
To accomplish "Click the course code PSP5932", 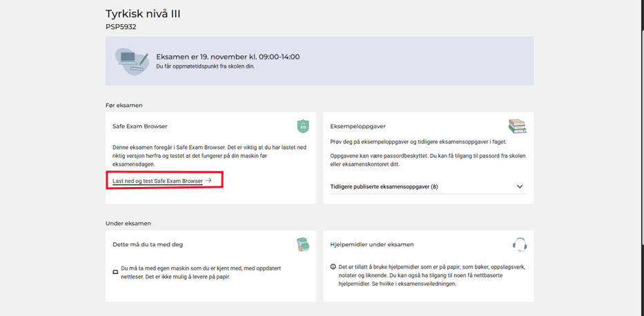I will 121,27.
